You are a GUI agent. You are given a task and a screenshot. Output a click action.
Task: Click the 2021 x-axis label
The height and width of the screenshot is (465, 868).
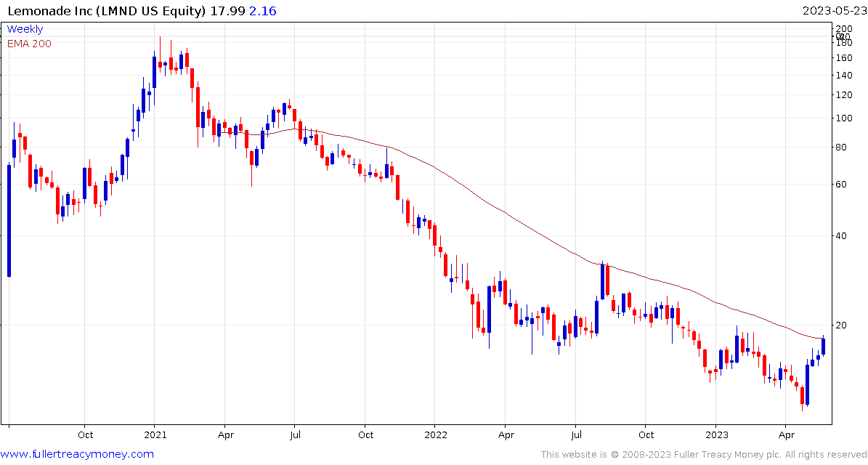pyautogui.click(x=155, y=435)
